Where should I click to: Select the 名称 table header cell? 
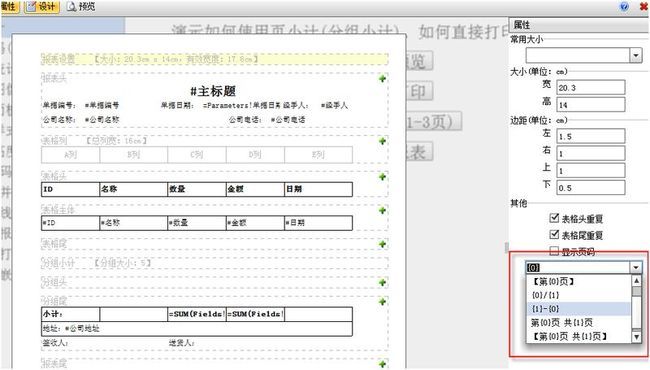[133, 189]
